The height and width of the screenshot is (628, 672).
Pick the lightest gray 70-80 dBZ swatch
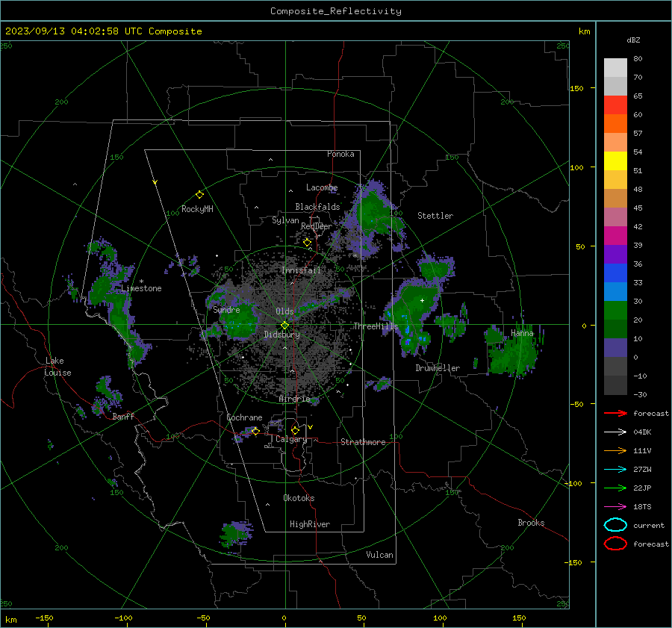[x=615, y=67]
